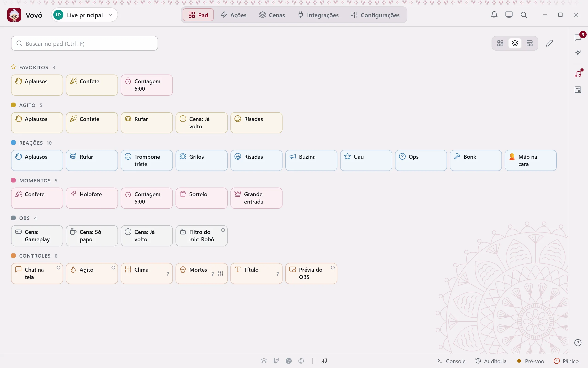Open chat panel with 3 unread
588x368 pixels.
point(578,37)
